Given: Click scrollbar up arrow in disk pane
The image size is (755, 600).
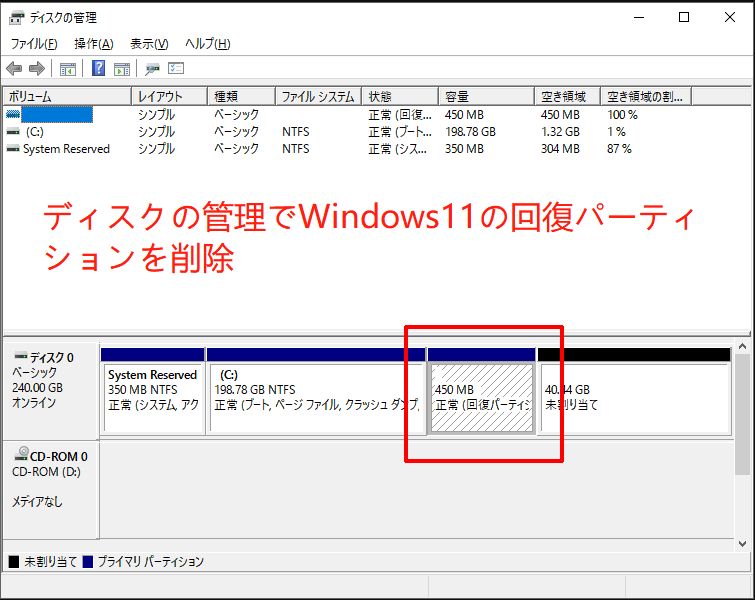Looking at the screenshot, I should click(x=742, y=346).
